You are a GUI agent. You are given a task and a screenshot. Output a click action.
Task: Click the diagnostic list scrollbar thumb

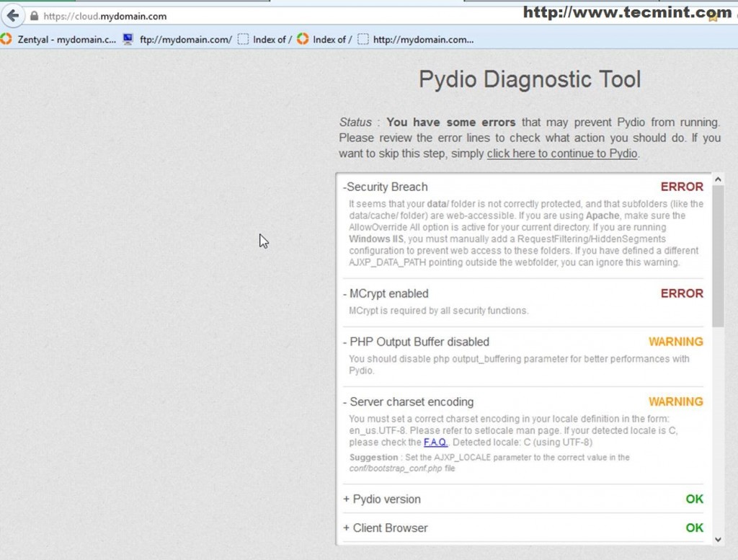[x=718, y=252]
